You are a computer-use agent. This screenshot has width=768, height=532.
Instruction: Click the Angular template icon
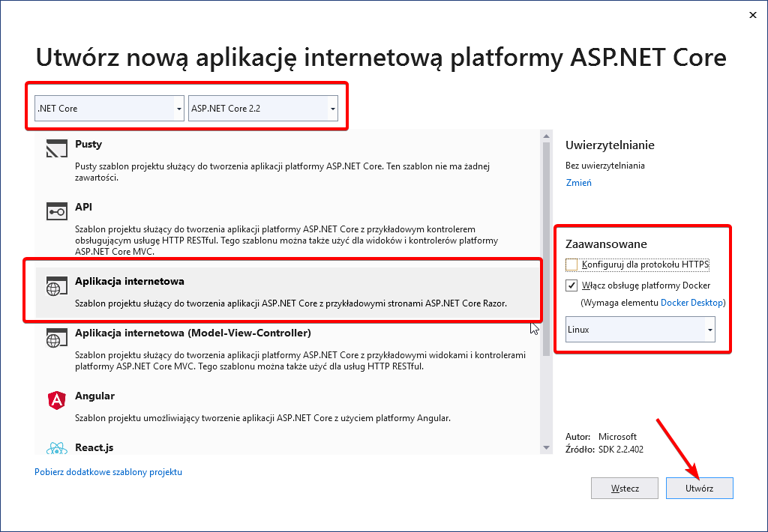(x=57, y=401)
